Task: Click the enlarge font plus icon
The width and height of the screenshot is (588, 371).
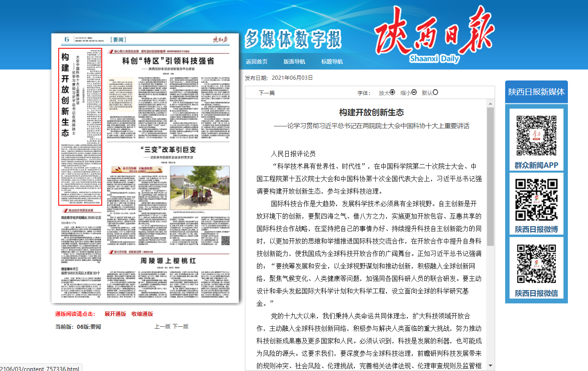Action: pos(393,92)
